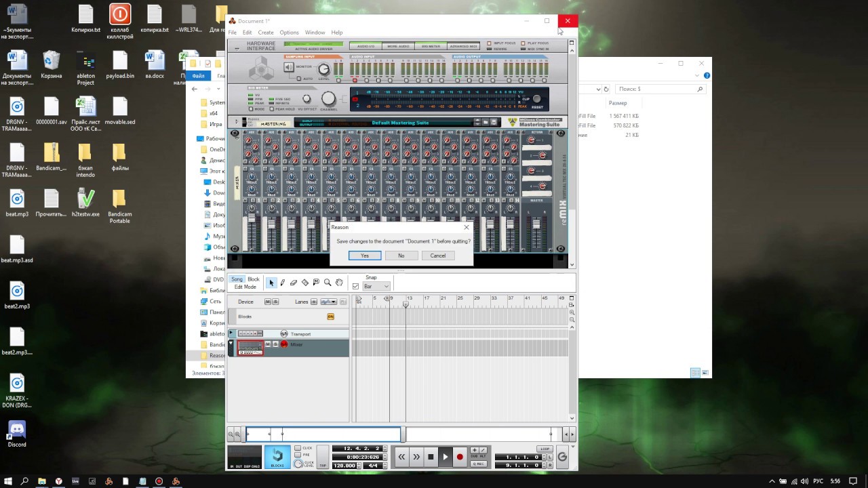Click Cancel in the save dialog
Viewport: 868px width, 488px height.
point(438,256)
